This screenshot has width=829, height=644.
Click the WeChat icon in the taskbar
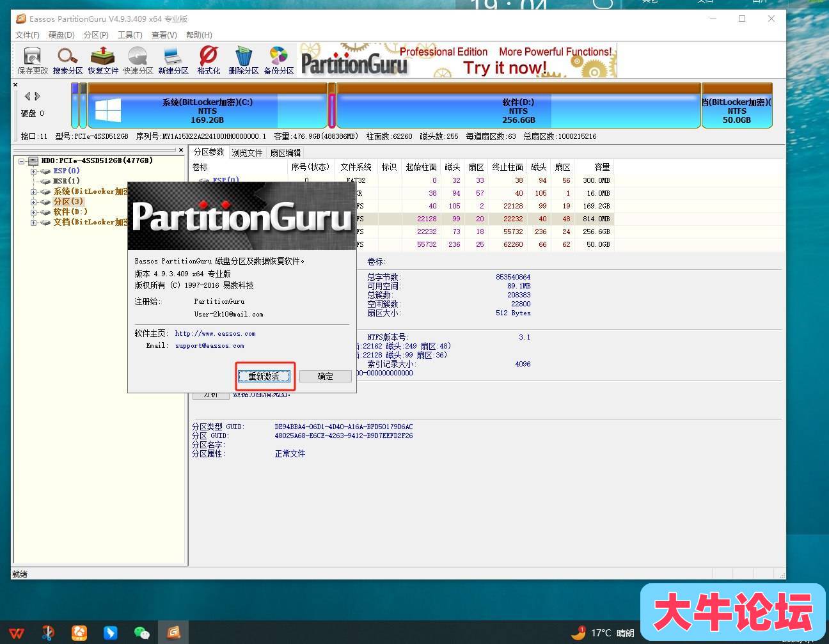pos(142,633)
